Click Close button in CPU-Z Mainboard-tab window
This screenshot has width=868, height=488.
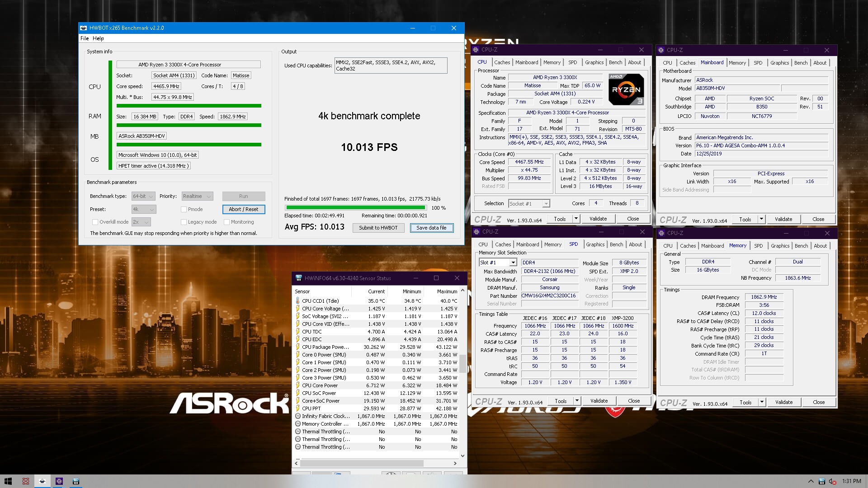coord(818,219)
